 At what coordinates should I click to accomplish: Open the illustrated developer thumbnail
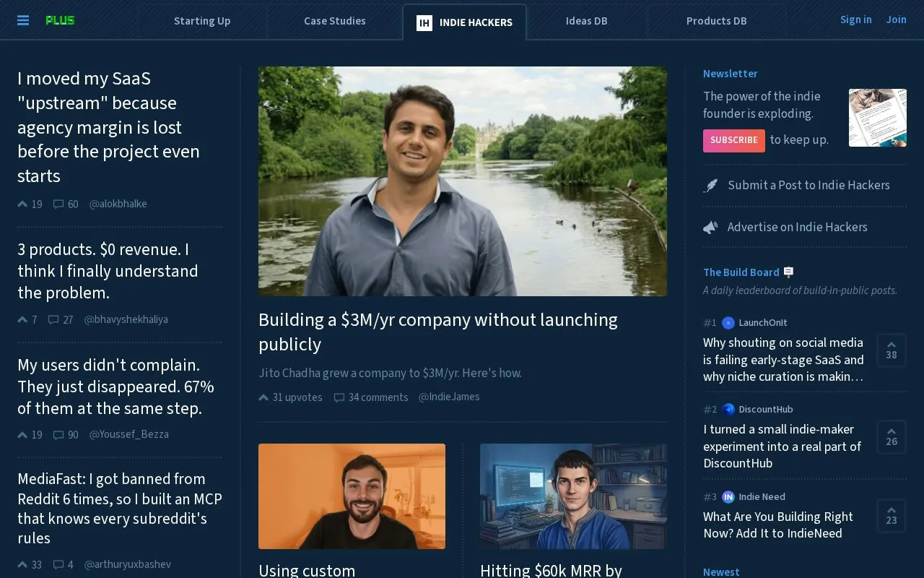573,496
